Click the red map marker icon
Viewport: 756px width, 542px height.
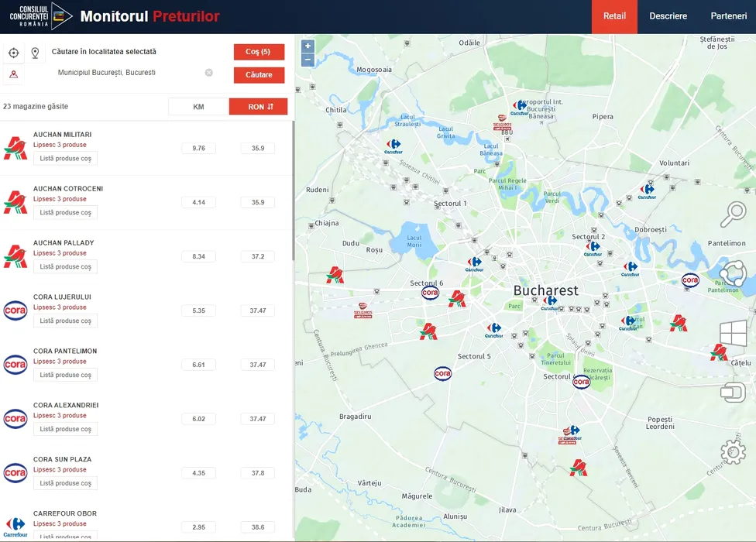point(13,74)
